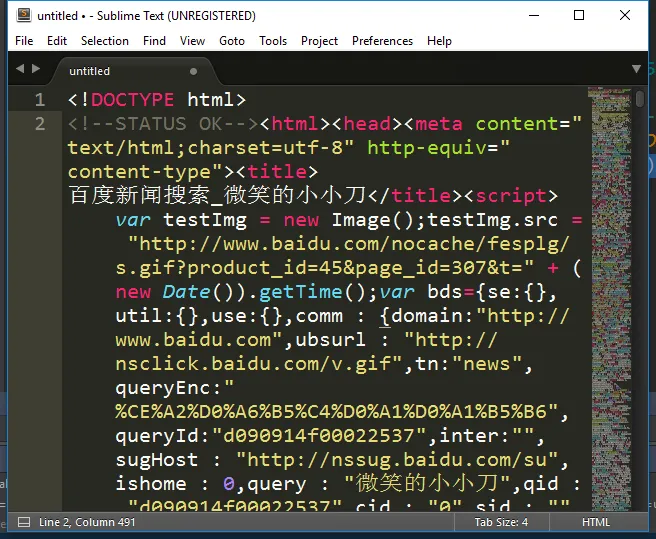
Task: Open the View menu
Action: point(192,41)
